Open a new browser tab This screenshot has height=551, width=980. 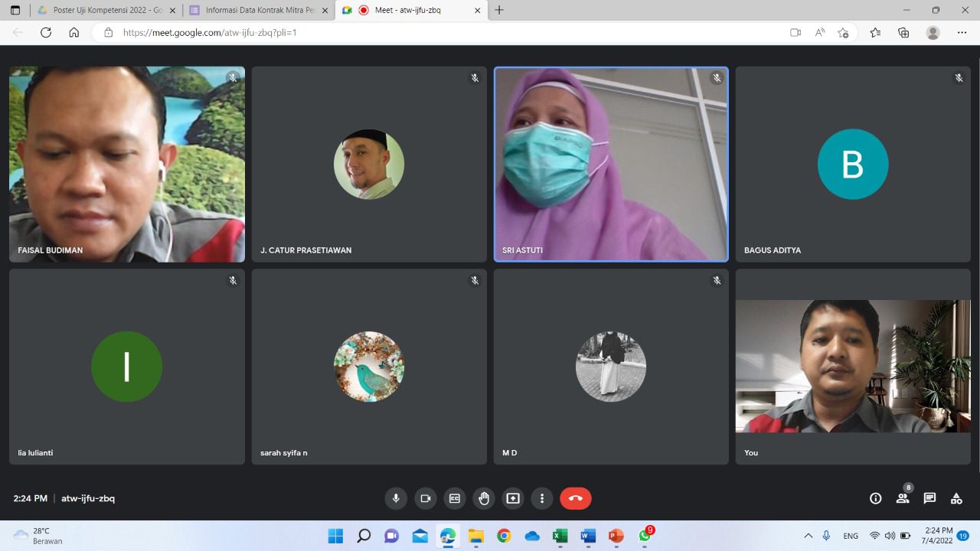click(x=499, y=10)
